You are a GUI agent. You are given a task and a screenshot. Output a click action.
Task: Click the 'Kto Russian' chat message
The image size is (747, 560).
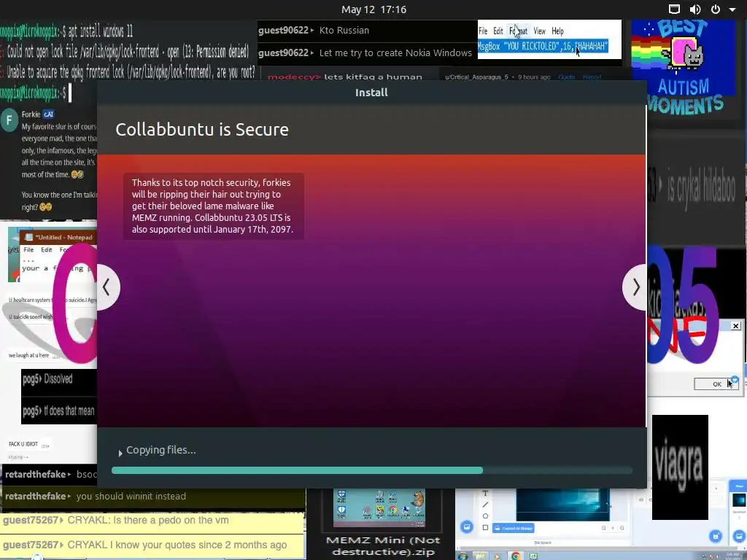344,30
